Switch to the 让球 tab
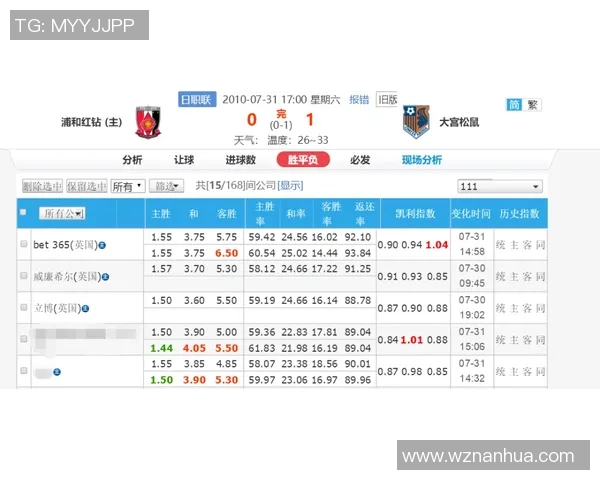 [x=184, y=160]
